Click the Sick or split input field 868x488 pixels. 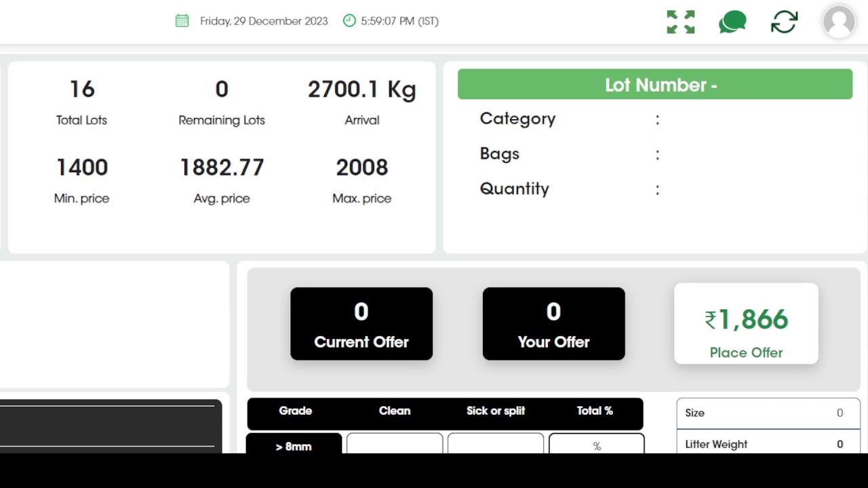click(496, 443)
